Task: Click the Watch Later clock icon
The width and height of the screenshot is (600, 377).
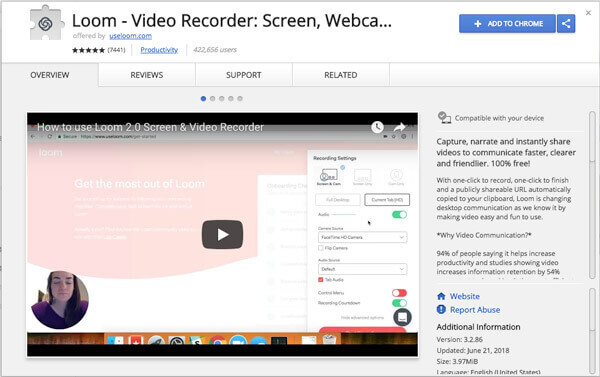Action: pos(377,127)
